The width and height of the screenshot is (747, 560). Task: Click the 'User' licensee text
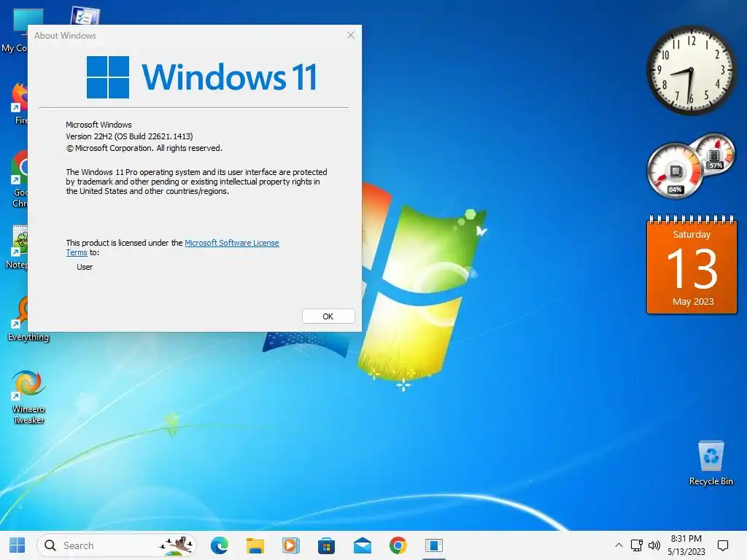pyautogui.click(x=85, y=267)
